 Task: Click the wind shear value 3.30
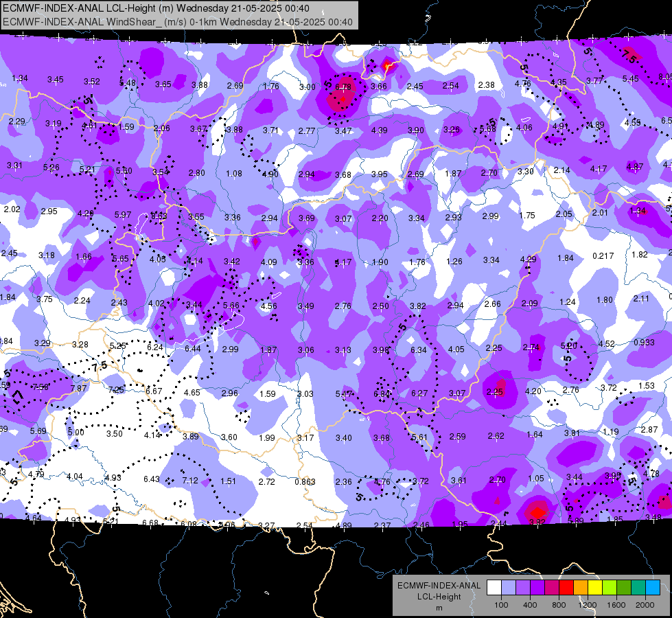(x=525, y=172)
